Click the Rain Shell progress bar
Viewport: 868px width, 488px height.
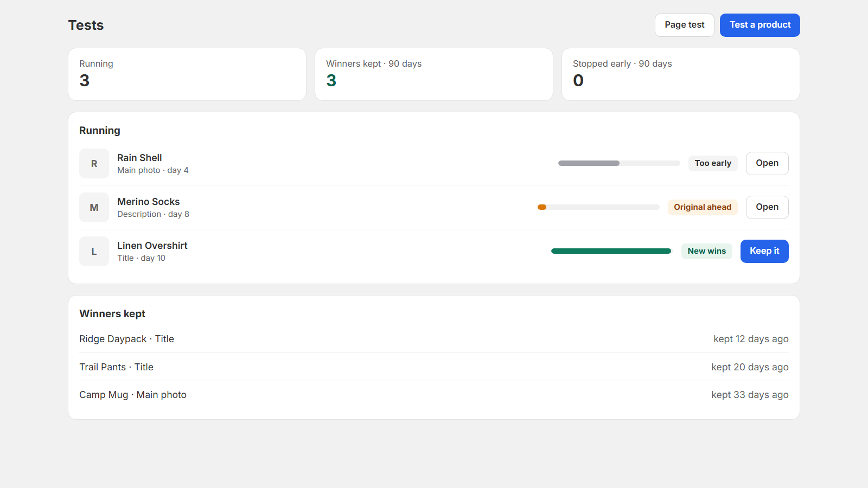click(x=619, y=163)
